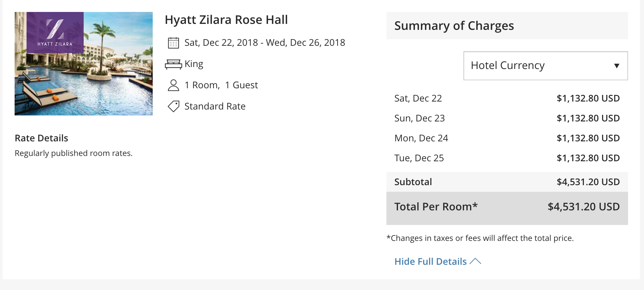Click the Summary of Charges heading
Screen dimensions: 644x290
tap(454, 26)
